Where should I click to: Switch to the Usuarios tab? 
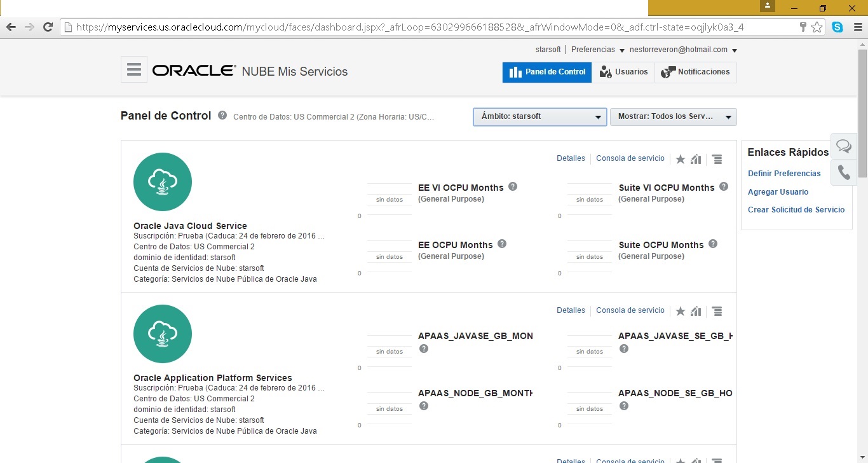[x=623, y=72]
